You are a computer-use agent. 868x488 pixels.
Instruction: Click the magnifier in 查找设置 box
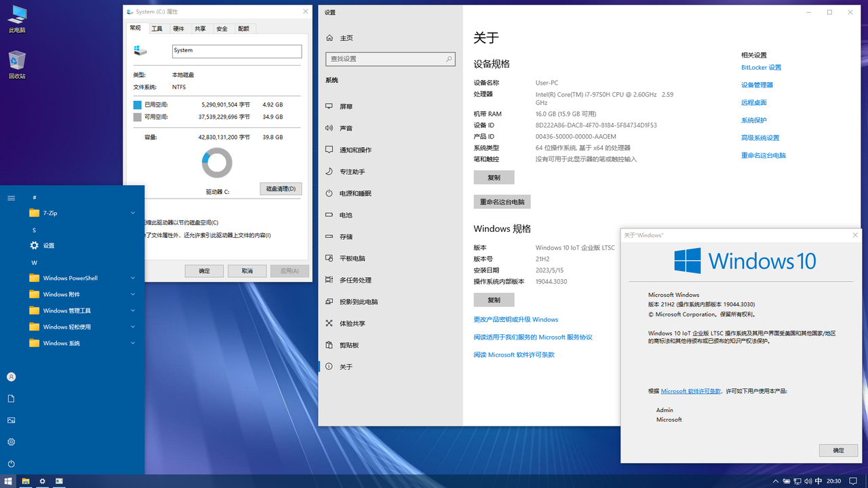[x=448, y=59]
